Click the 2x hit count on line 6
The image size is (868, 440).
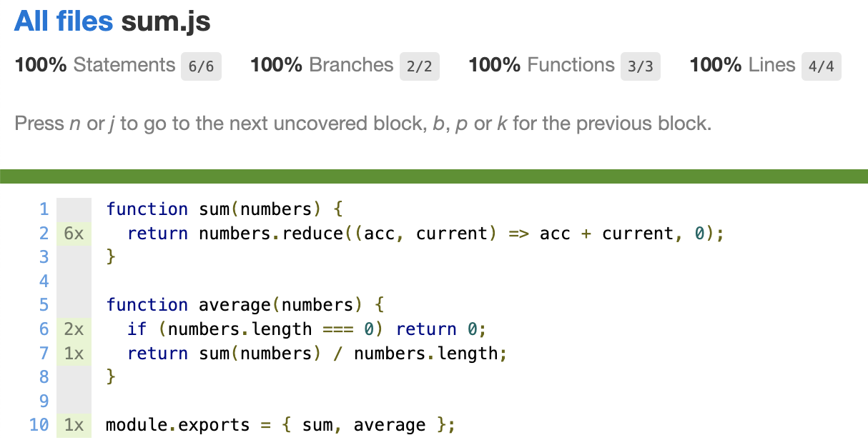point(74,329)
